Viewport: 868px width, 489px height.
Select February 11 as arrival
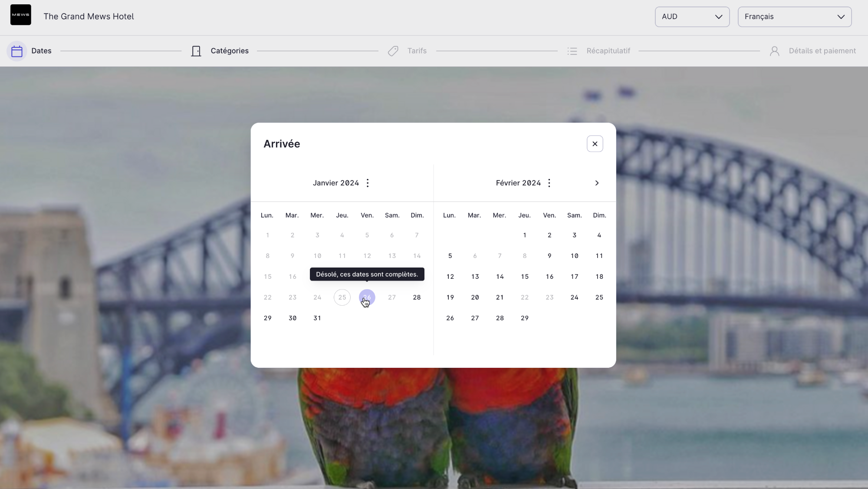pyautogui.click(x=599, y=256)
